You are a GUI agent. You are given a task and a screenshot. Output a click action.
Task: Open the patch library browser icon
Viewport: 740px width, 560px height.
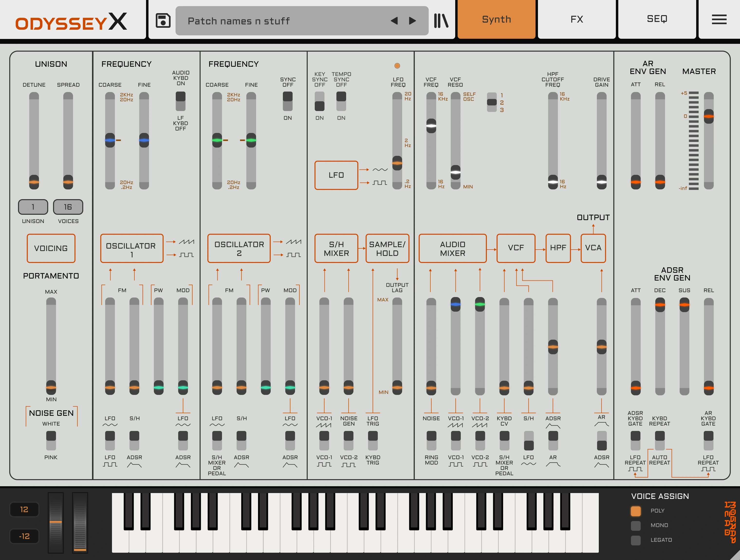pos(441,20)
